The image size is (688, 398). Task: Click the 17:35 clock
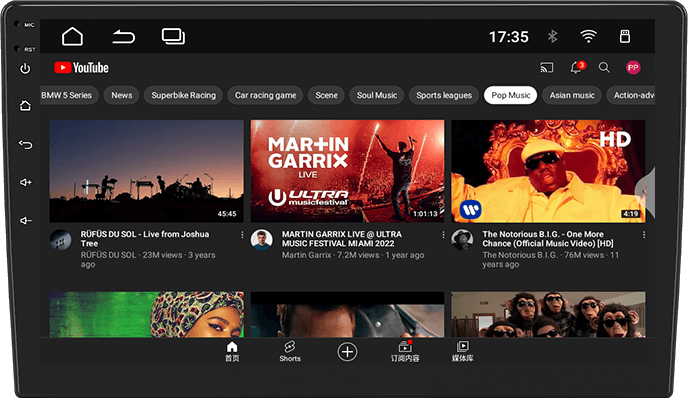click(x=509, y=37)
